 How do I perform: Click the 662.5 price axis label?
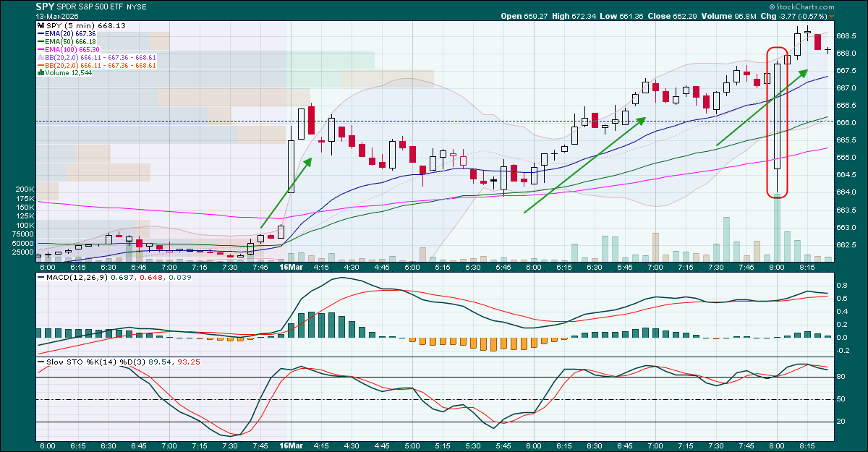[847, 245]
